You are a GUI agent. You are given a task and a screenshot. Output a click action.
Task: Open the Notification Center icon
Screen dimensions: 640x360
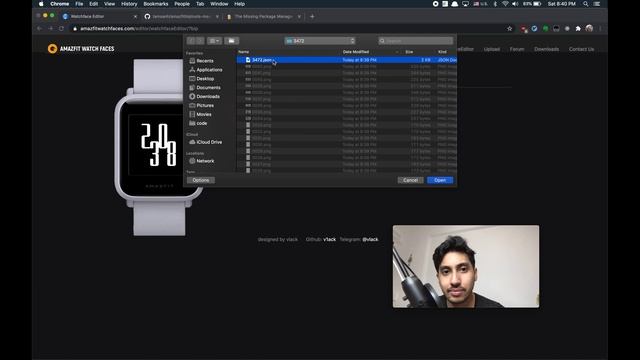597,4
